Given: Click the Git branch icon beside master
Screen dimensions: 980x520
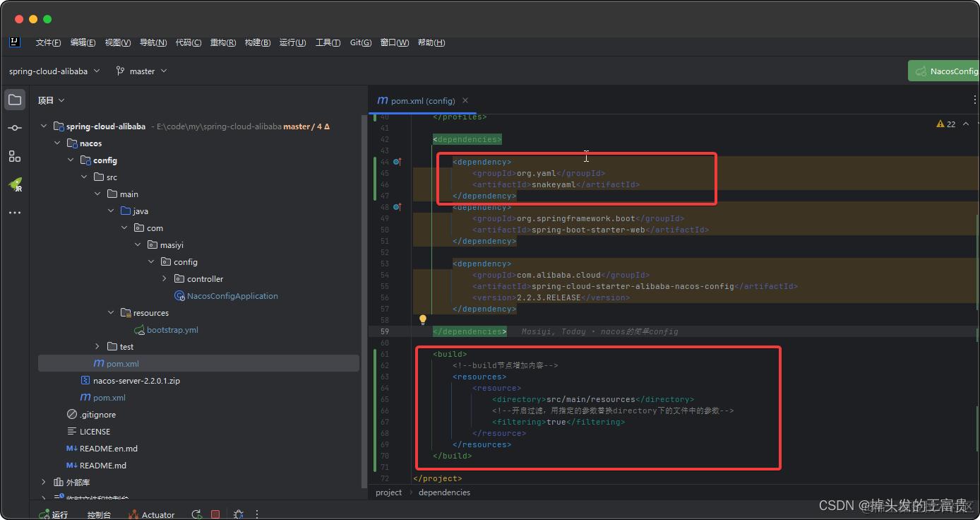Looking at the screenshot, I should 120,71.
